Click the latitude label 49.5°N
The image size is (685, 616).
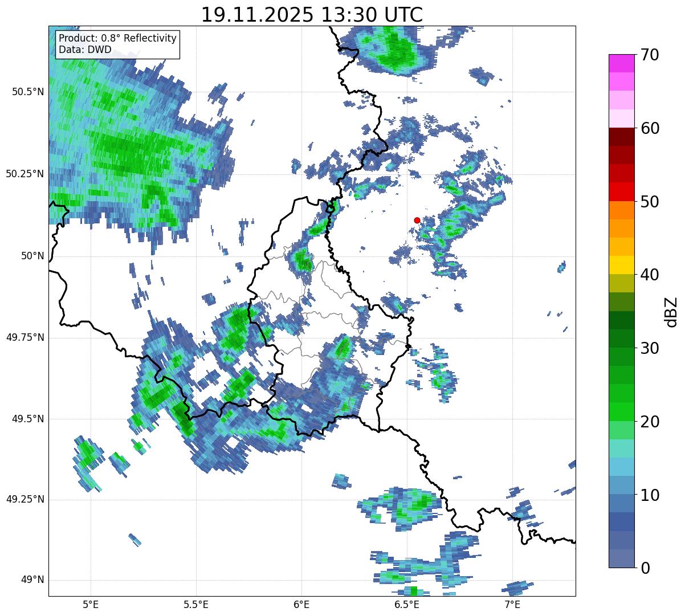click(27, 419)
